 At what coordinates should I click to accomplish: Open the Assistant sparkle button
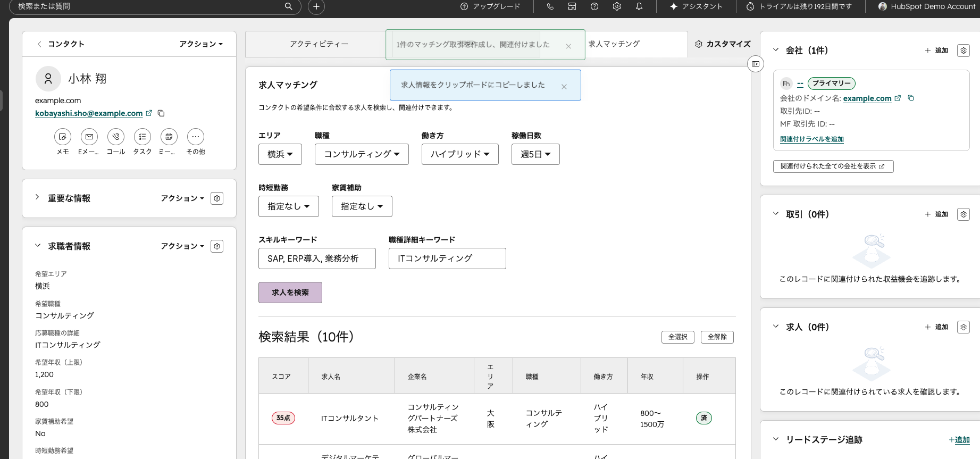coord(696,6)
